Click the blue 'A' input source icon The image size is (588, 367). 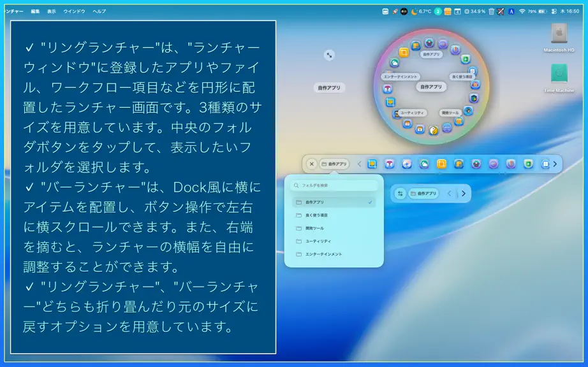click(x=511, y=11)
